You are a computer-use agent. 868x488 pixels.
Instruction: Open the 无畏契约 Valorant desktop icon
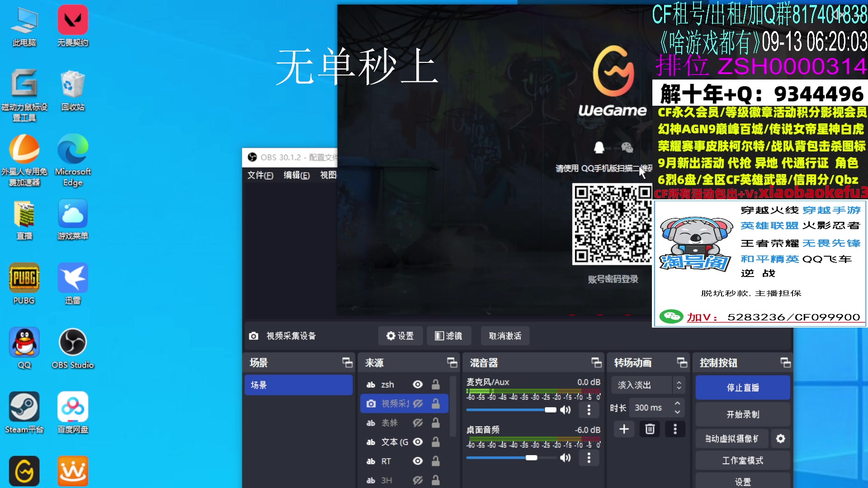pos(73,26)
